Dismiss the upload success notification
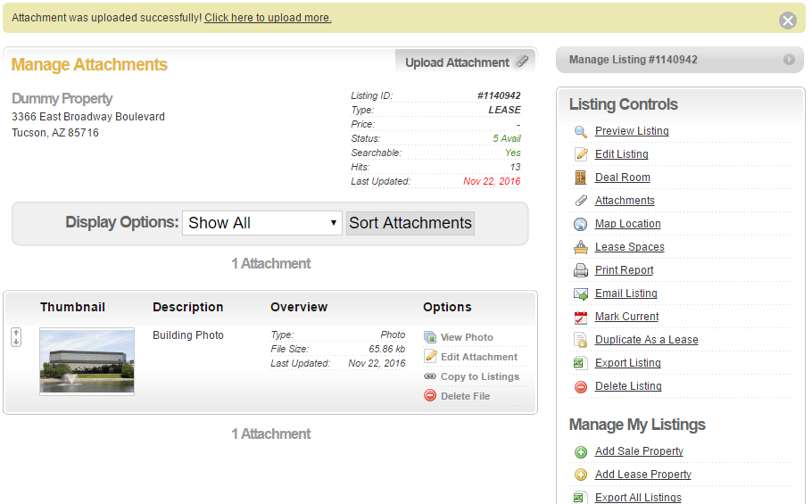 point(787,21)
